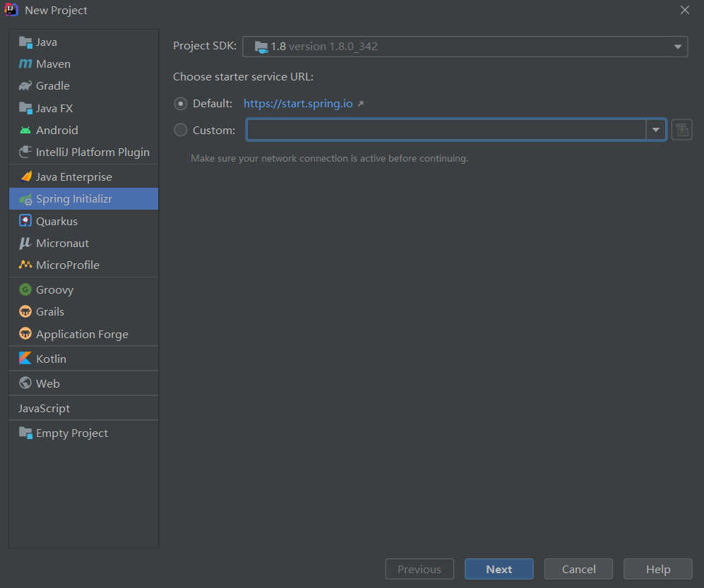Choose Micronaut generator

[83, 244]
